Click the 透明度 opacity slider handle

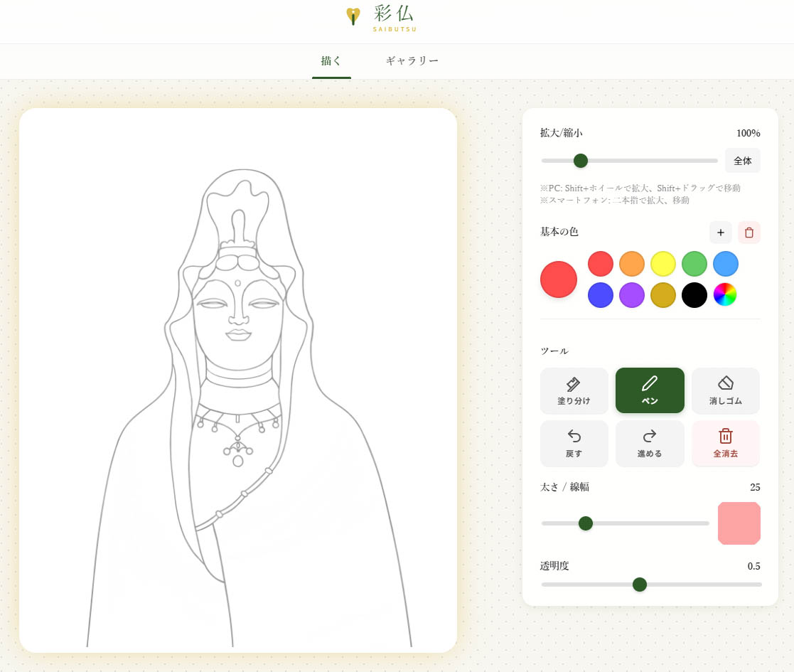(x=640, y=585)
